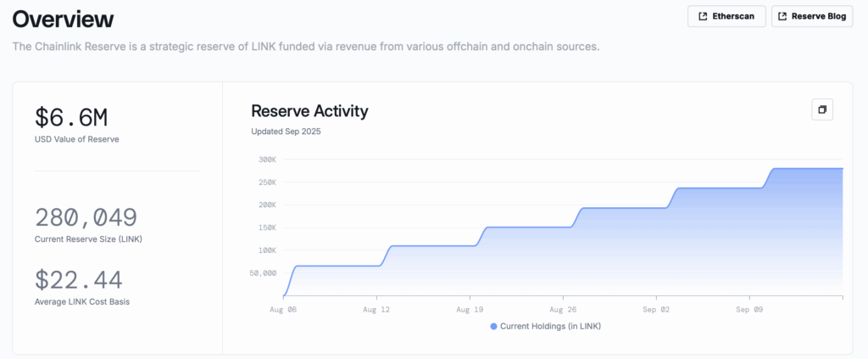
Task: Click the copy icon beside Reserve Activity
Action: point(822,109)
